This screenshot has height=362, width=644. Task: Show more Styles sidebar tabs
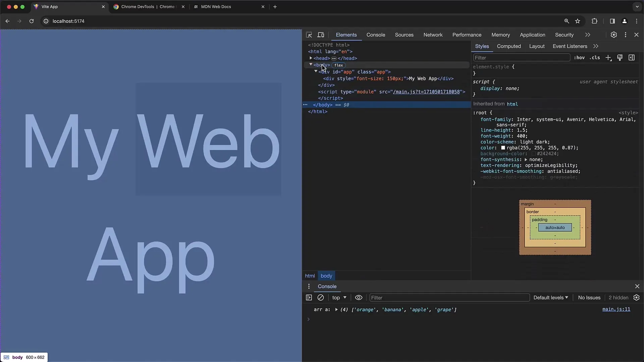[x=596, y=46]
